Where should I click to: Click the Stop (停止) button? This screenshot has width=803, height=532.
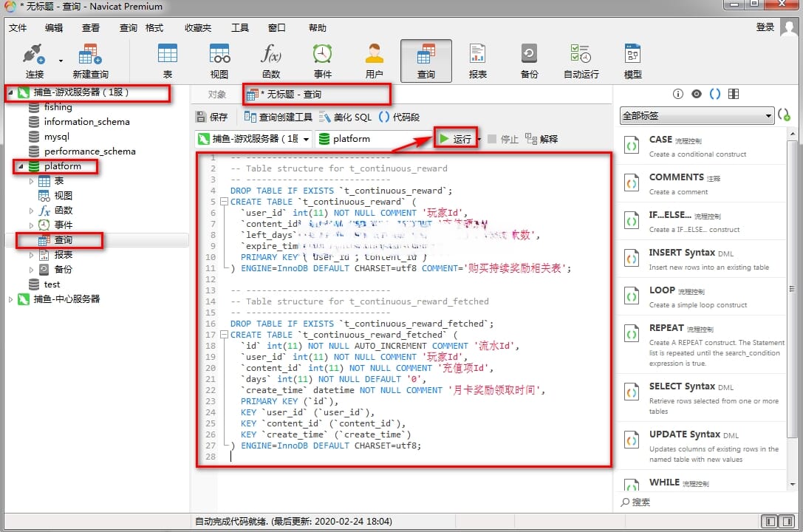503,139
